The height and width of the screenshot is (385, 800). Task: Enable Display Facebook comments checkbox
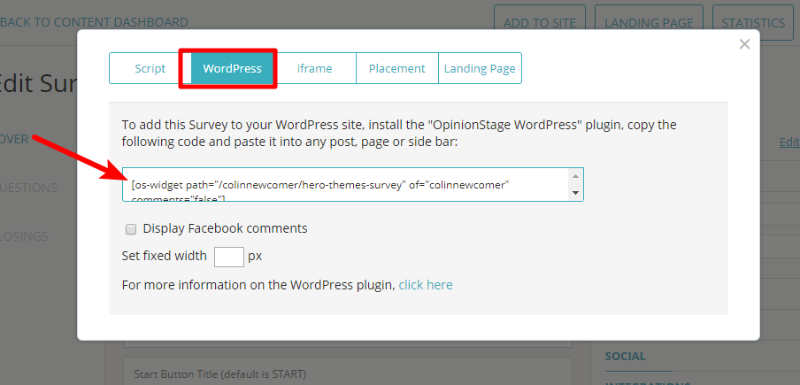(131, 229)
